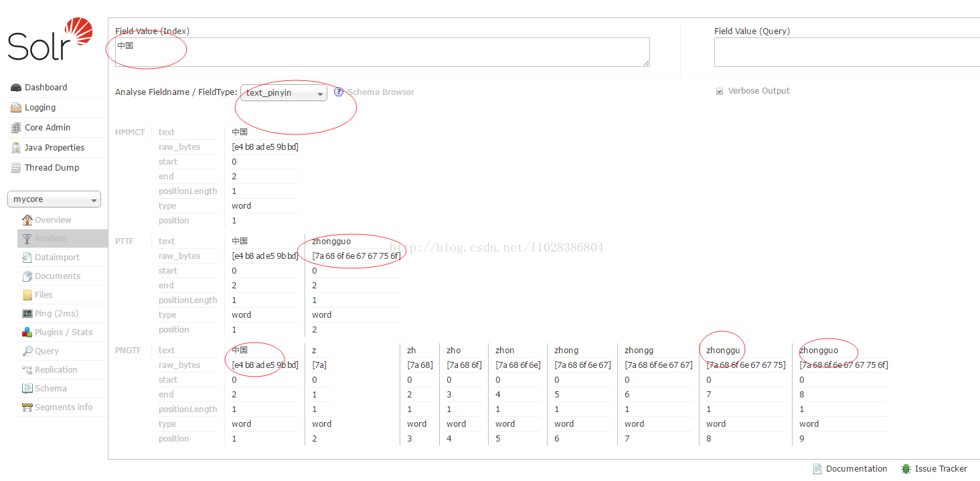Click the Field Value (Index) text area
Screen dimensions: 980x481
click(x=382, y=52)
